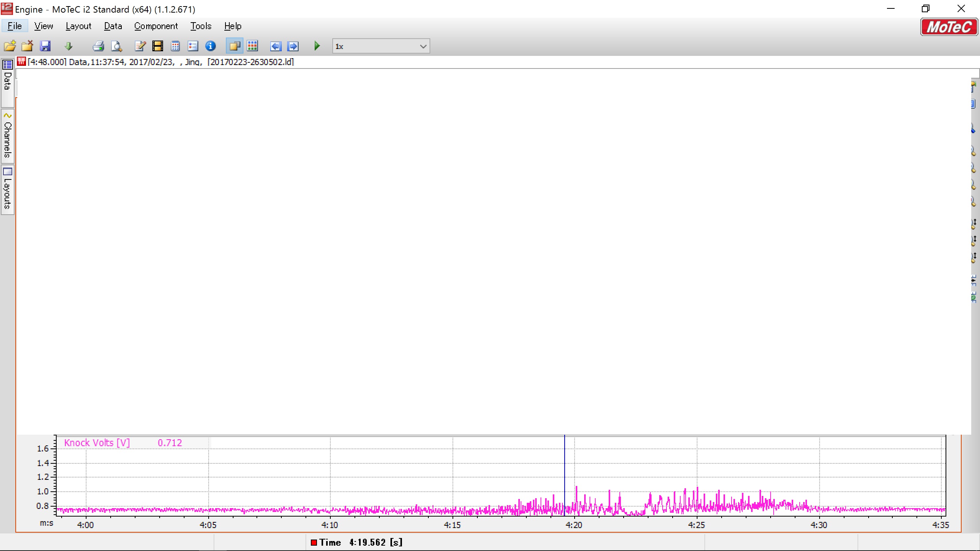
Task: Click the close log file icon
Action: point(27,46)
